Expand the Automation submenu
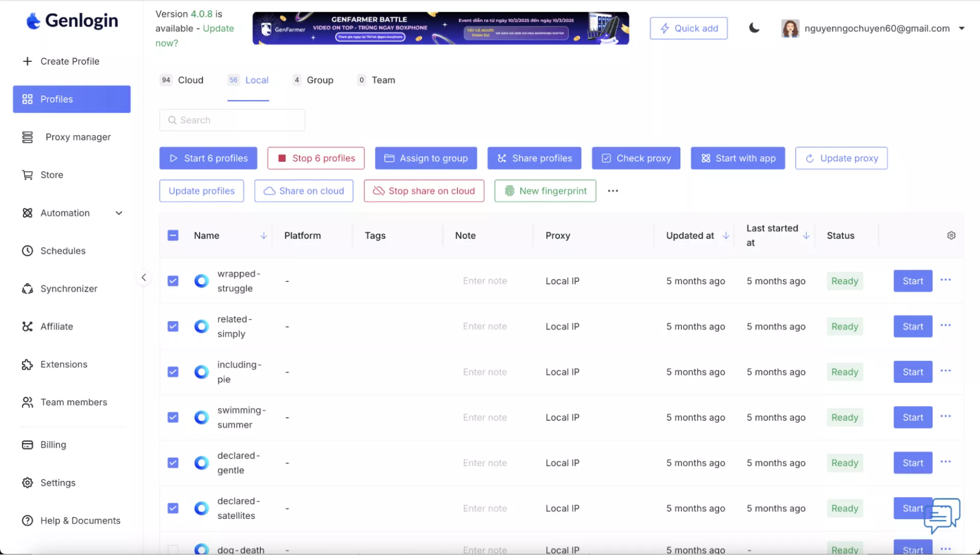The width and height of the screenshot is (980, 555). (118, 213)
